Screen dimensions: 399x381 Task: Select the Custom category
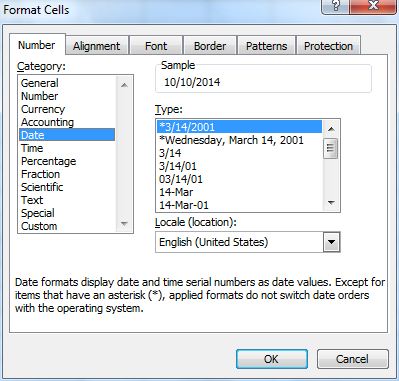[67, 226]
